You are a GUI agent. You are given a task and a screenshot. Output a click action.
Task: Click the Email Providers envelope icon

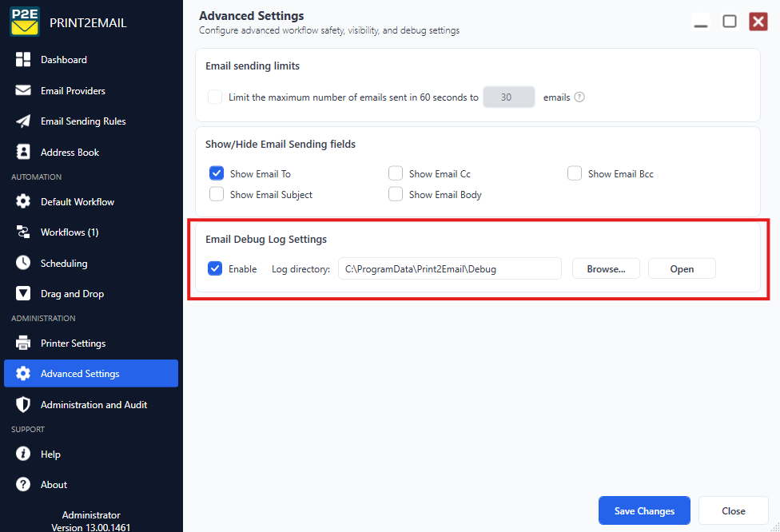point(23,90)
